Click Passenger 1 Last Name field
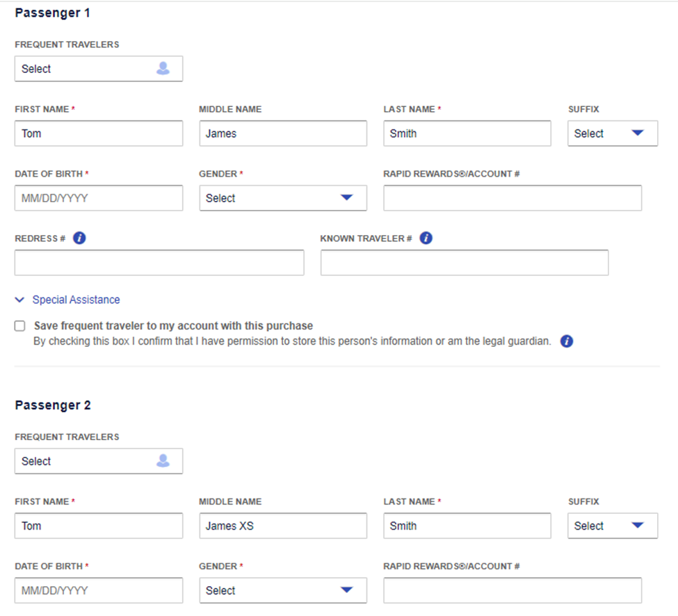678x616 pixels. [x=467, y=133]
